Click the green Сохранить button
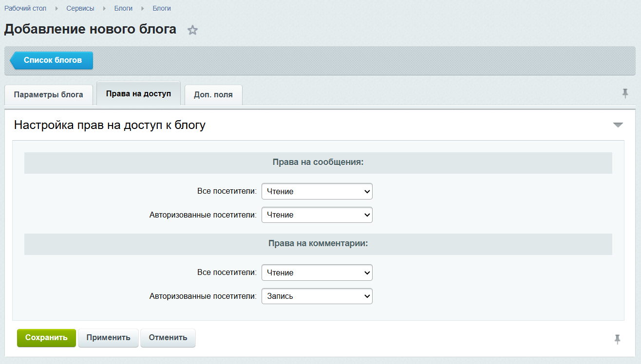The height and width of the screenshot is (364, 641). pos(46,338)
